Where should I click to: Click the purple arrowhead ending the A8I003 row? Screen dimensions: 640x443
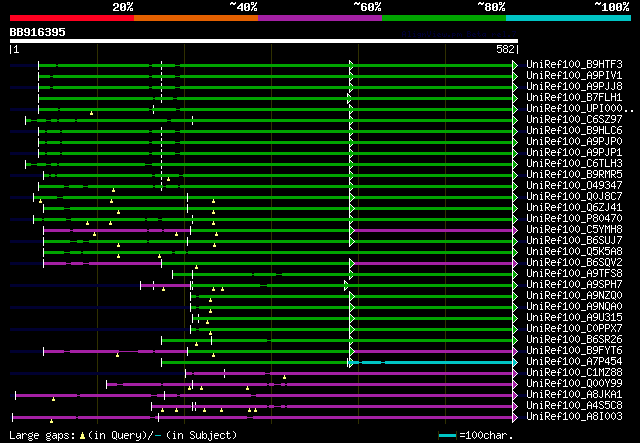coord(515,417)
